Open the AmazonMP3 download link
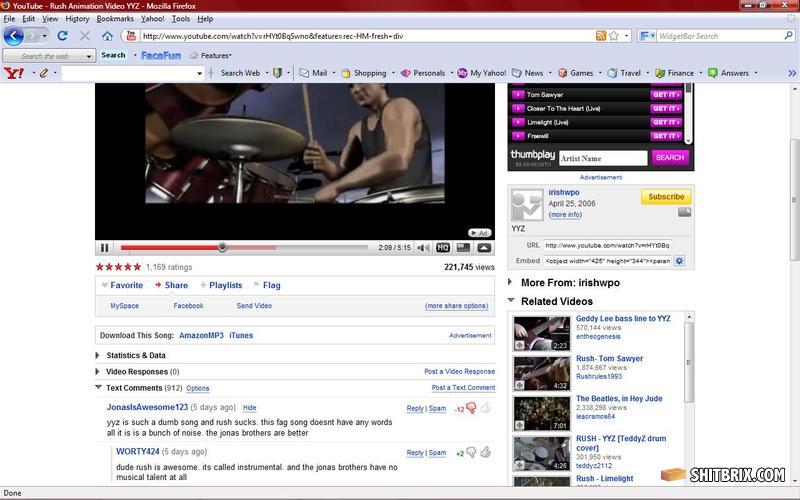Image resolution: width=800 pixels, height=500 pixels. 202,335
